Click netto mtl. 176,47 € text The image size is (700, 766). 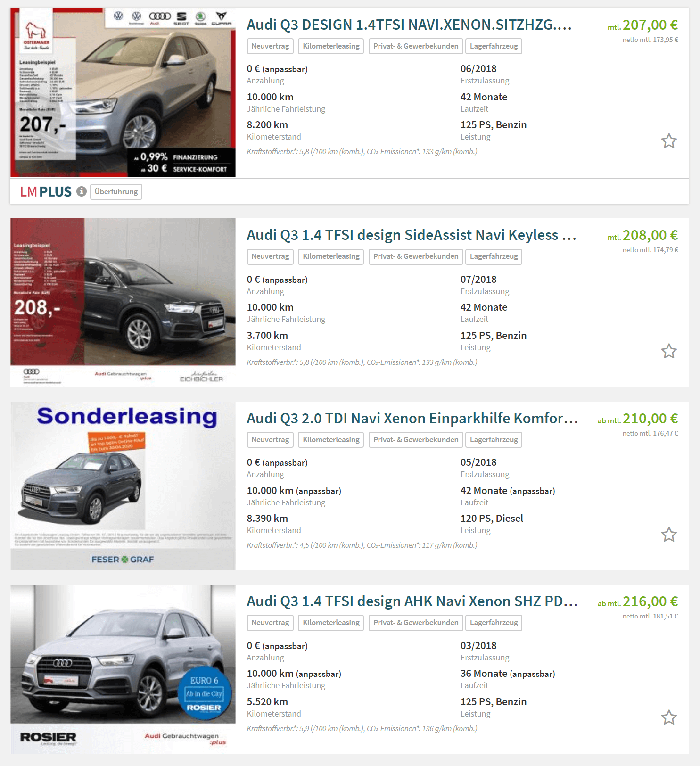click(650, 433)
